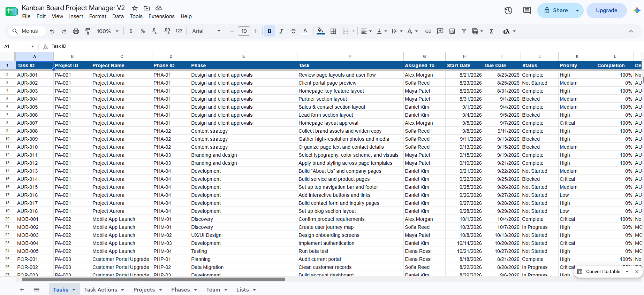
Task: Open the Insert menu
Action: (x=76, y=16)
